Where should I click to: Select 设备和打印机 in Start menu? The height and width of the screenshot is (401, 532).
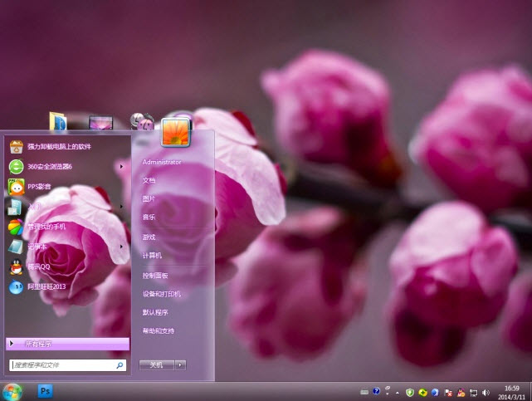pyautogui.click(x=161, y=294)
